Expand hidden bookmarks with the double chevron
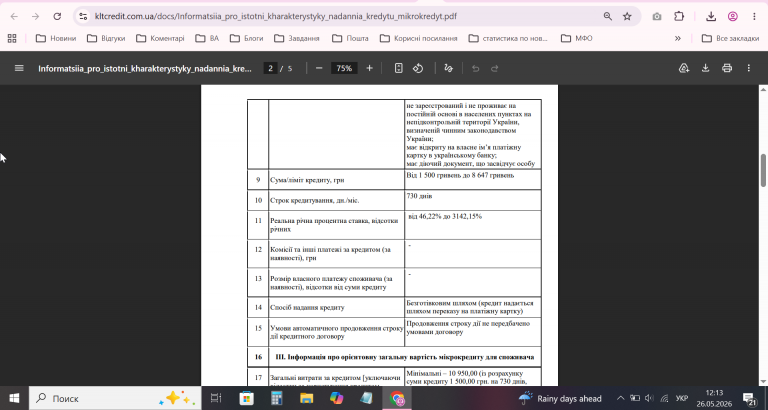The image size is (768, 410). pyautogui.click(x=678, y=38)
